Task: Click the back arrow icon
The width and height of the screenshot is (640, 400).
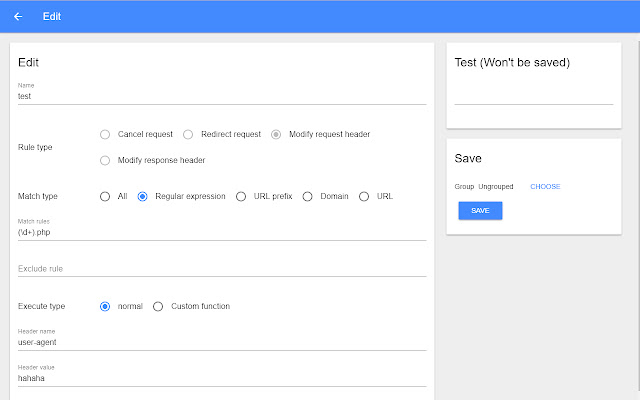Action: point(18,16)
